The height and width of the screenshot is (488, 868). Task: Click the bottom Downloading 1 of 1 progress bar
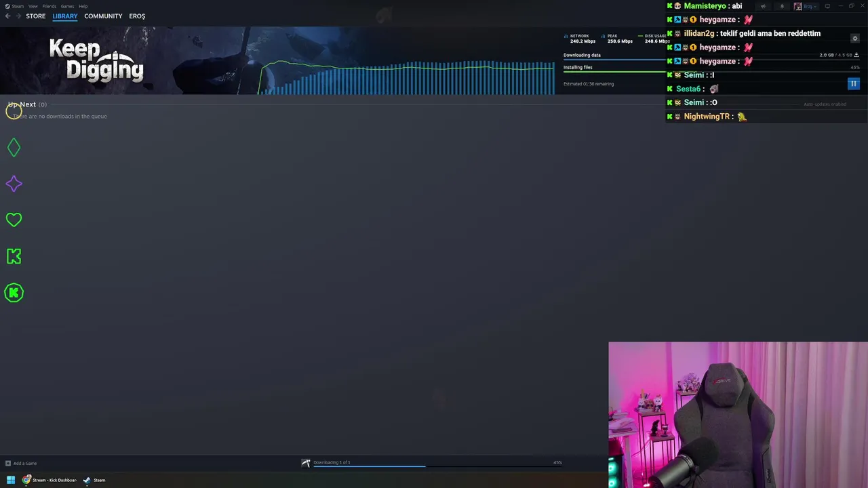(437, 466)
